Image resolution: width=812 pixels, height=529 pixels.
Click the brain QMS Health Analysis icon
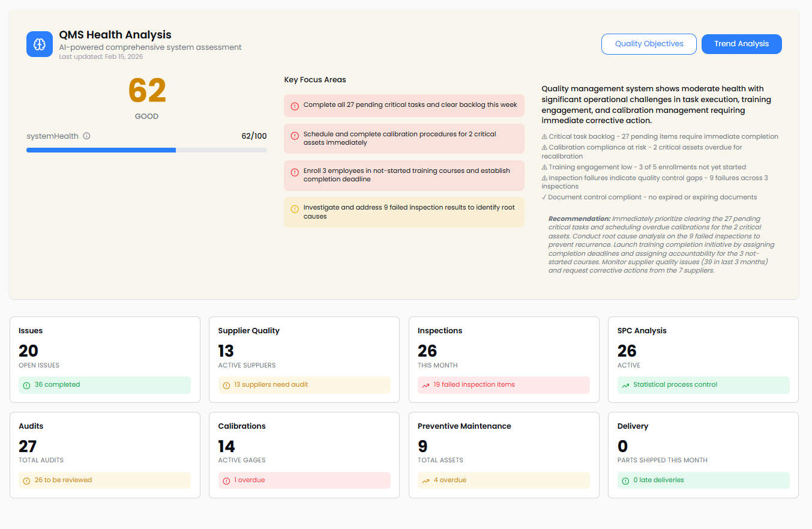click(40, 44)
